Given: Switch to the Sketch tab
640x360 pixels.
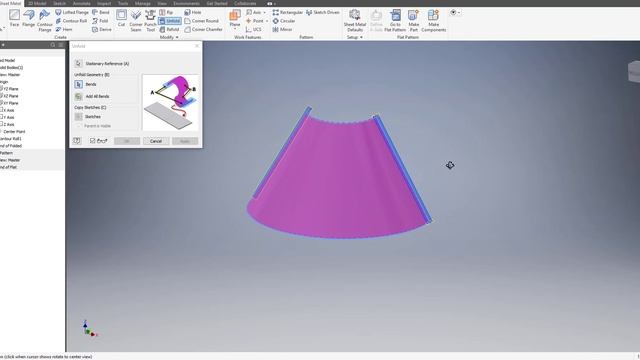Looking at the screenshot, I should tap(59, 3).
